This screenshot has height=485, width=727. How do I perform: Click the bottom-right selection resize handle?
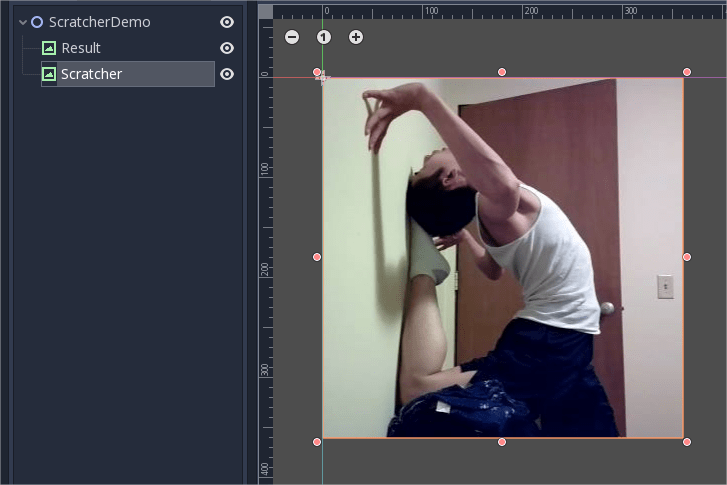click(687, 442)
